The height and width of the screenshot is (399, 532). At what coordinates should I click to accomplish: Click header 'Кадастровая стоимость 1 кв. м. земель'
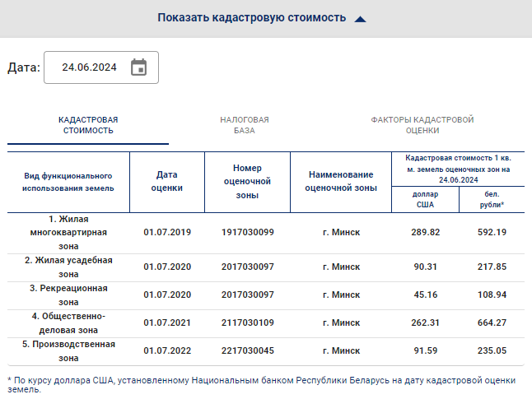(459, 169)
